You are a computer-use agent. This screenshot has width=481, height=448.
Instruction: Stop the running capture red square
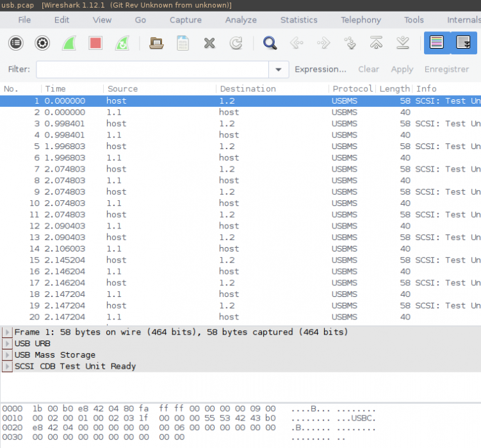(95, 43)
